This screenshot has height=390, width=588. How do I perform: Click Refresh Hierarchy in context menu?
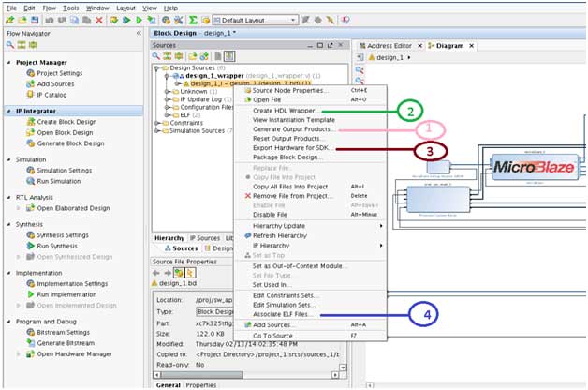point(310,235)
